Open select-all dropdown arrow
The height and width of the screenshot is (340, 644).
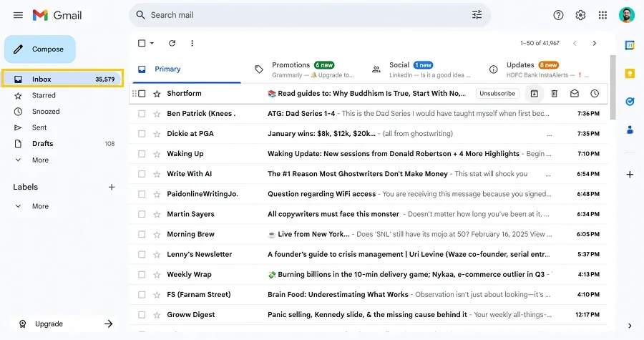152,43
